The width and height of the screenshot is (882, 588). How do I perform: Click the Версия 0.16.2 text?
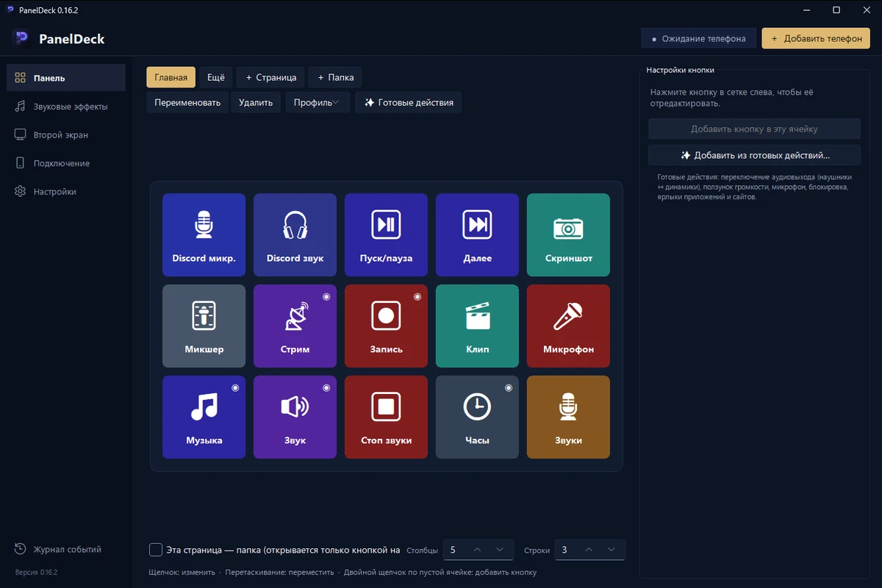36,572
